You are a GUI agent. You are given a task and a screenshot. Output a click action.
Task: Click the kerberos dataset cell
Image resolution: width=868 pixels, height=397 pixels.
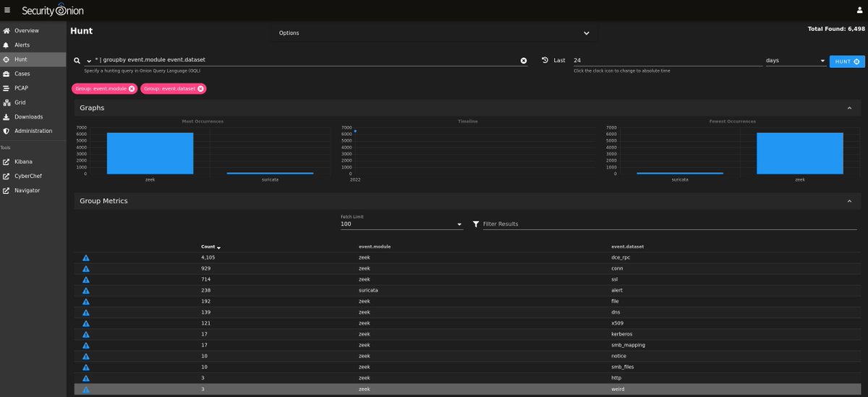coord(624,334)
